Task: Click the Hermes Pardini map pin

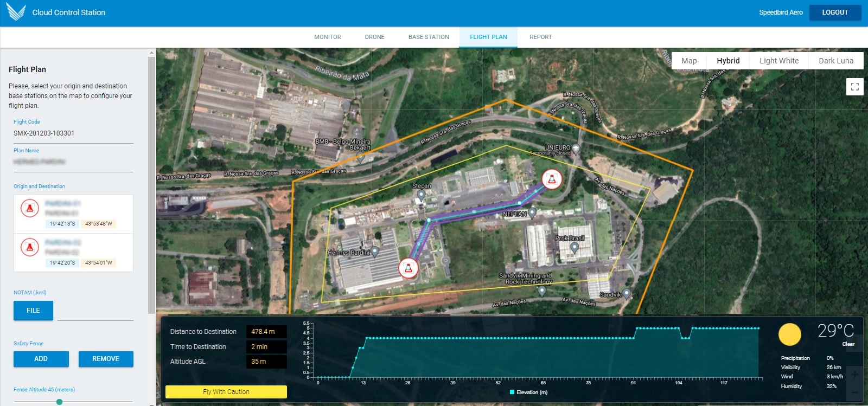Action: pos(374,252)
